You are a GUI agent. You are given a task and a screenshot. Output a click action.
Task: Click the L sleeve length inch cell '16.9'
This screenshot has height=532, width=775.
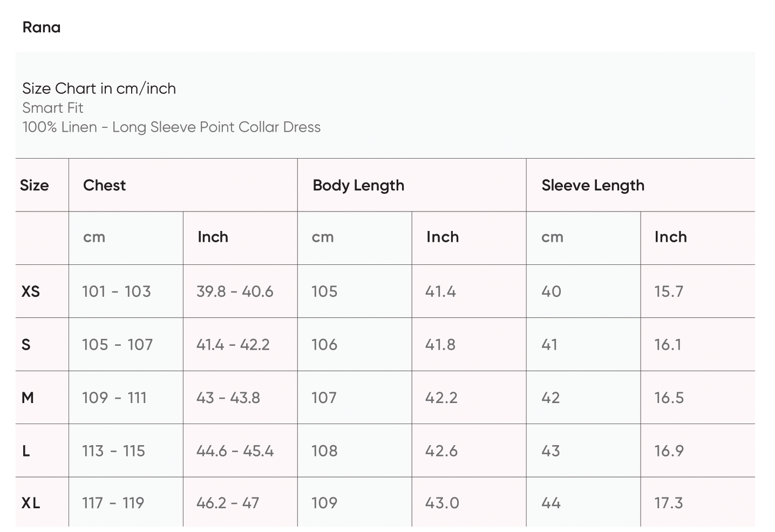point(669,451)
